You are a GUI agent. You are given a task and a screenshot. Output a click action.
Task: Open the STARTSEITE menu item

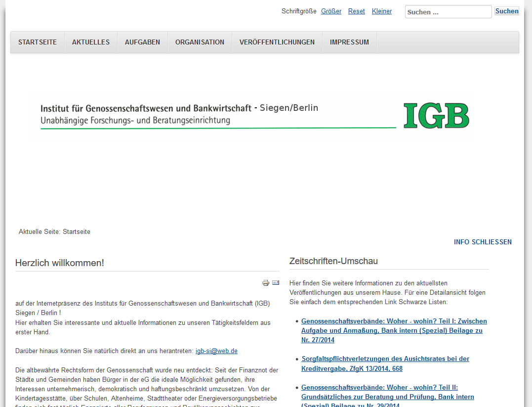(38, 42)
